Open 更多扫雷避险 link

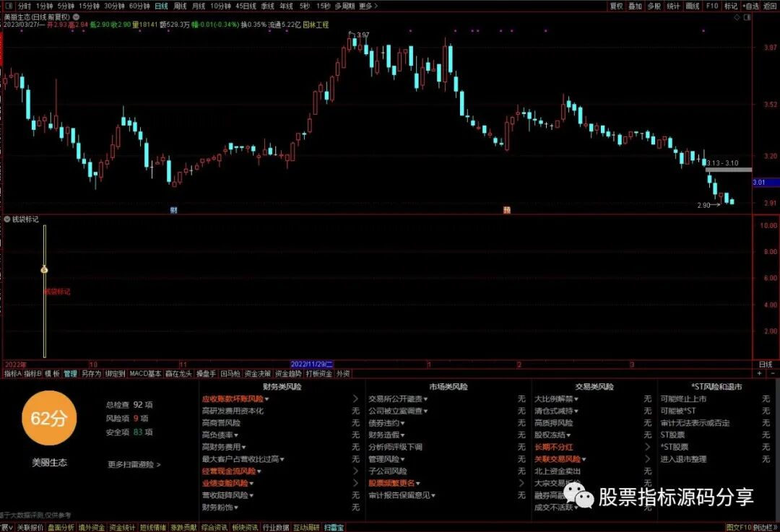[x=134, y=464]
